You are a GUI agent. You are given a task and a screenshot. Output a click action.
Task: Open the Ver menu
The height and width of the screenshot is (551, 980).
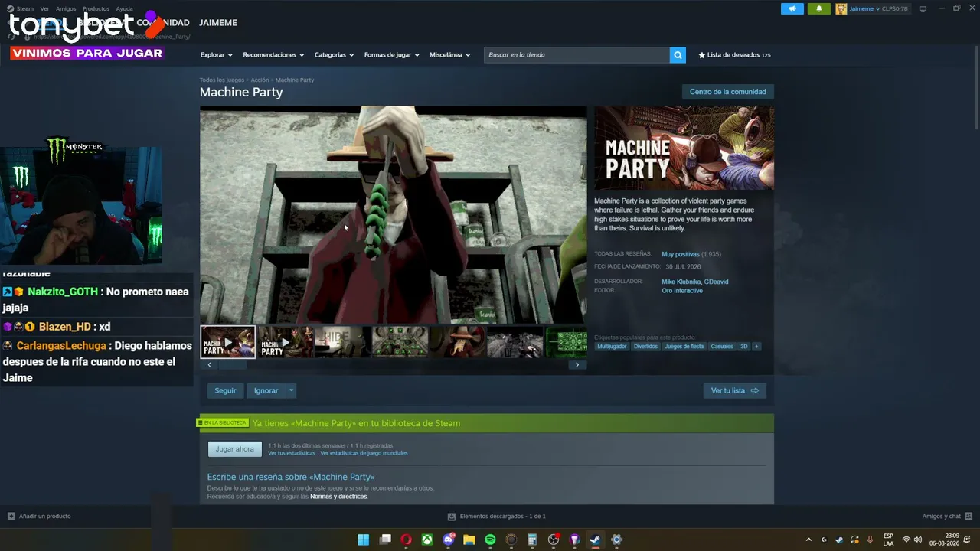coord(44,9)
